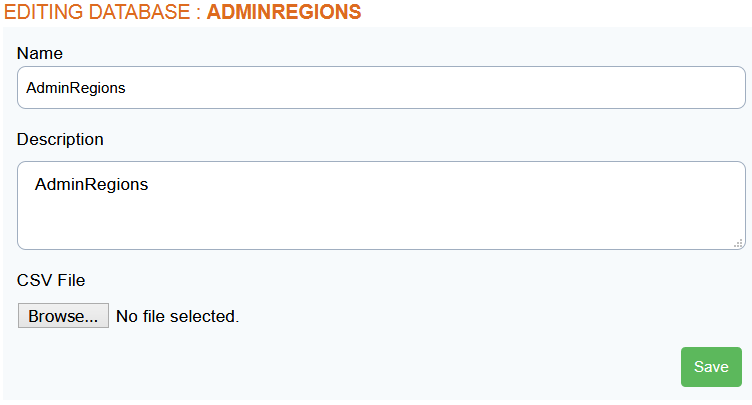Select the green Save button
This screenshot has height=405, width=752.
[x=711, y=367]
